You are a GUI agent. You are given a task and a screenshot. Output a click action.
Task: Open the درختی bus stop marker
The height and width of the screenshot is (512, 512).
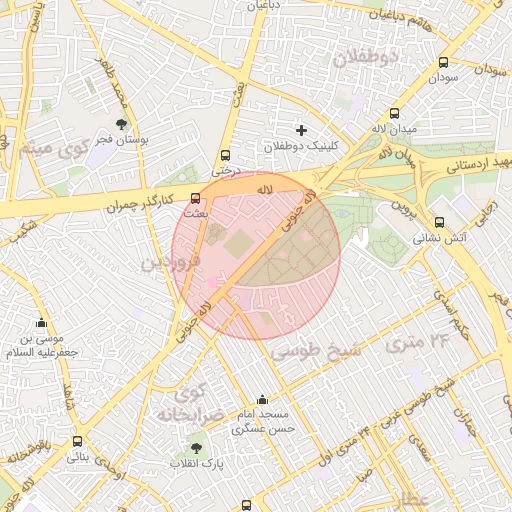click(226, 156)
